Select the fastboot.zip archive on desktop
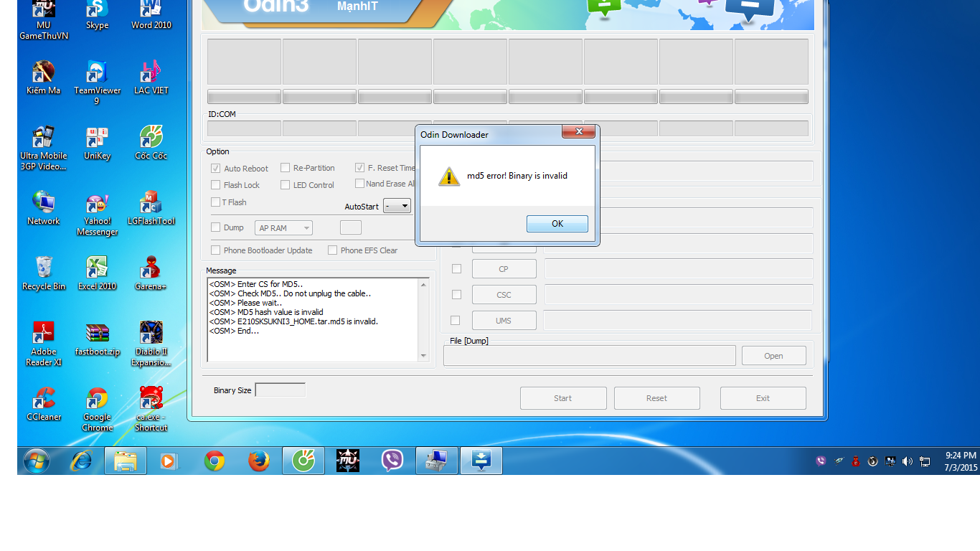Screen dimensions: 980x551 [97, 339]
